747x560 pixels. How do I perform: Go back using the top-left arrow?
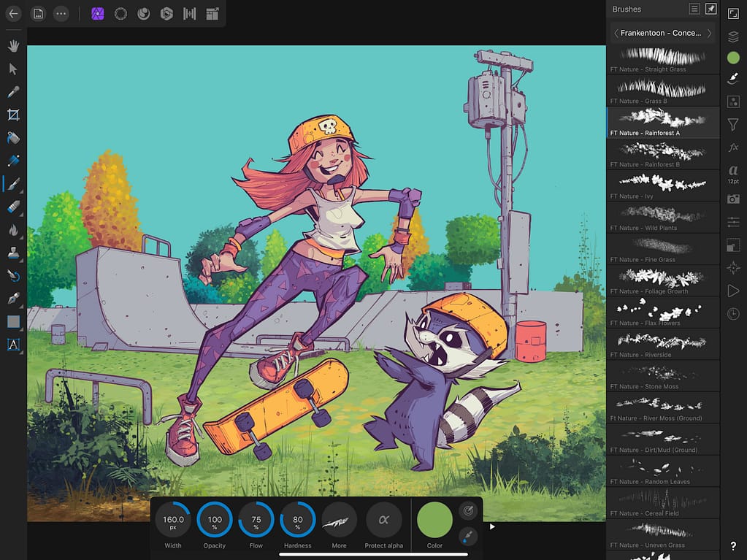(13, 13)
